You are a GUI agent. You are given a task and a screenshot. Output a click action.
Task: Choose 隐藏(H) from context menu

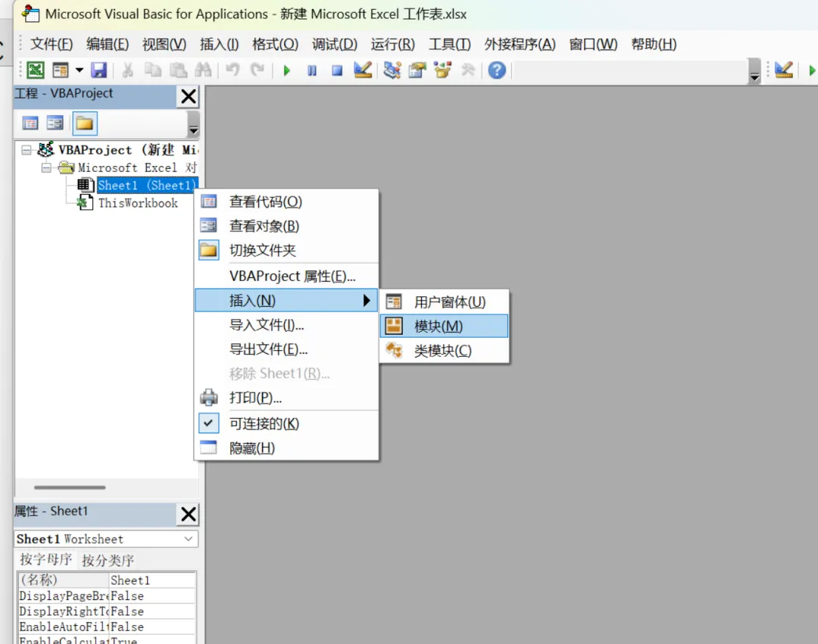click(x=286, y=448)
